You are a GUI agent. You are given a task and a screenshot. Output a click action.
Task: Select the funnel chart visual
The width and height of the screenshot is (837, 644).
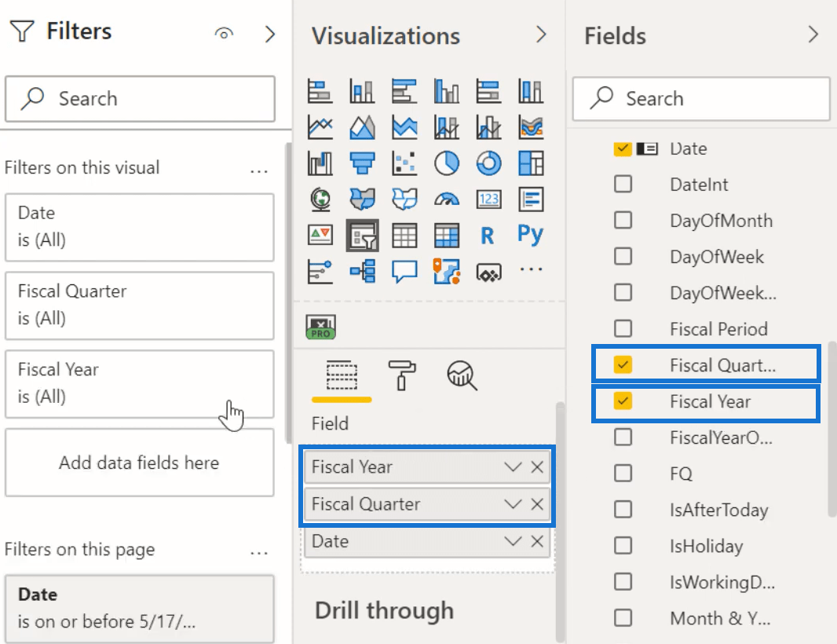362,163
